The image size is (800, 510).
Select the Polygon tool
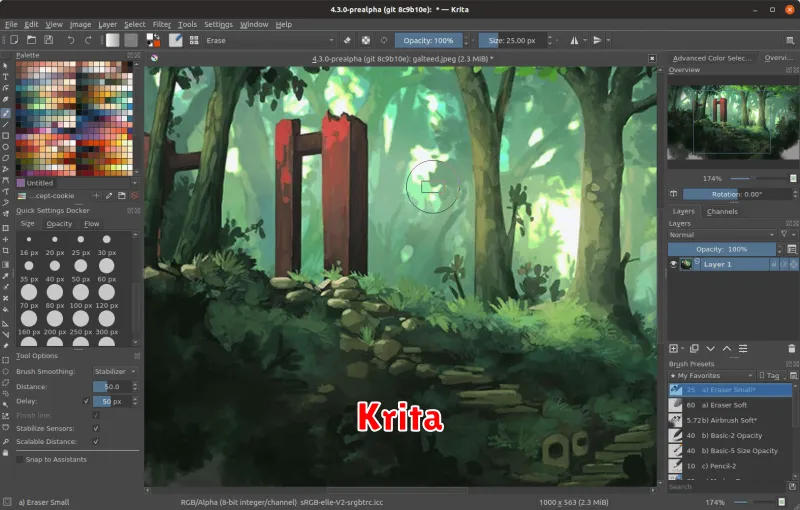tap(6, 159)
